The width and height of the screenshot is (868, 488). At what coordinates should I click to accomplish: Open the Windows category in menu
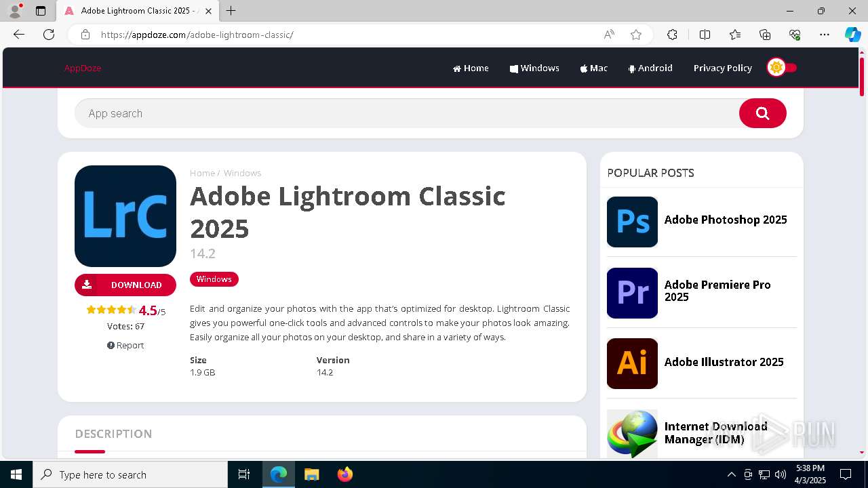[x=534, y=68]
